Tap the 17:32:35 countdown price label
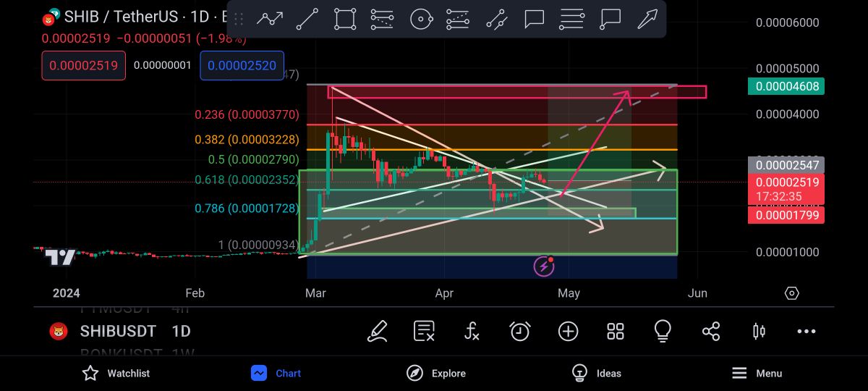Screen dimensions: 868x391 pyautogui.click(x=786, y=196)
